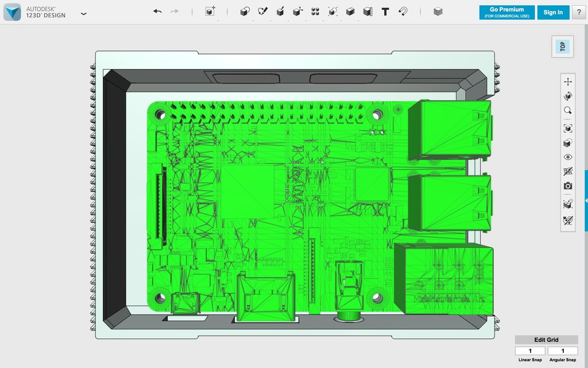
Task: Select the Orbit navigation tool
Action: tap(568, 96)
